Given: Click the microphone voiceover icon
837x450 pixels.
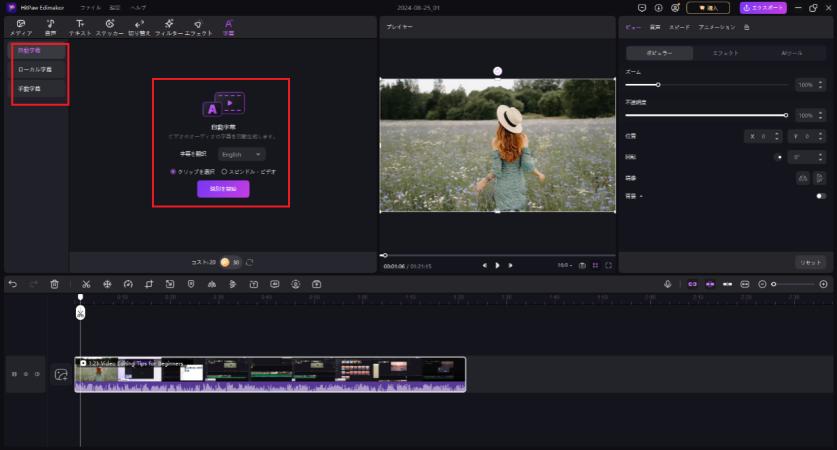Looking at the screenshot, I should [x=668, y=284].
